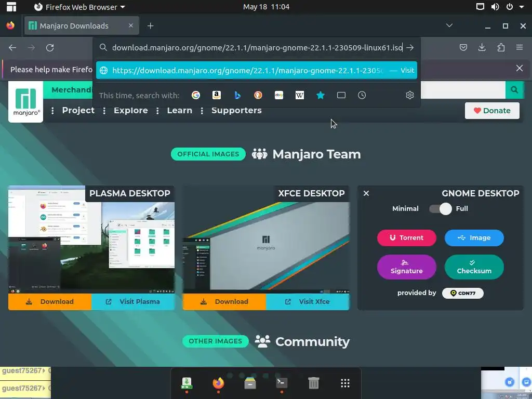
Task: Open the Learn menu
Action: click(179, 110)
